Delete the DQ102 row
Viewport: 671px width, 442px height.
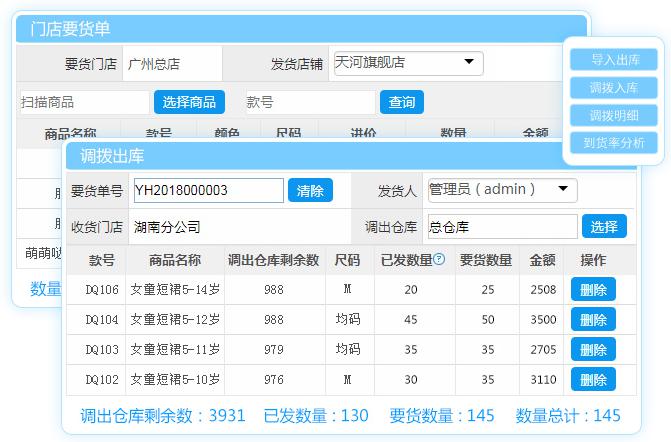click(593, 380)
